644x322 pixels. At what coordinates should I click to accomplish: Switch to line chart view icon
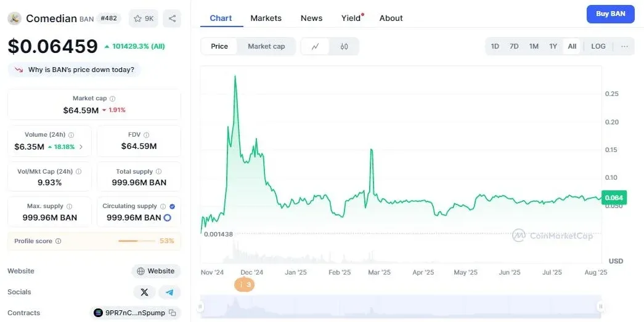coord(315,46)
